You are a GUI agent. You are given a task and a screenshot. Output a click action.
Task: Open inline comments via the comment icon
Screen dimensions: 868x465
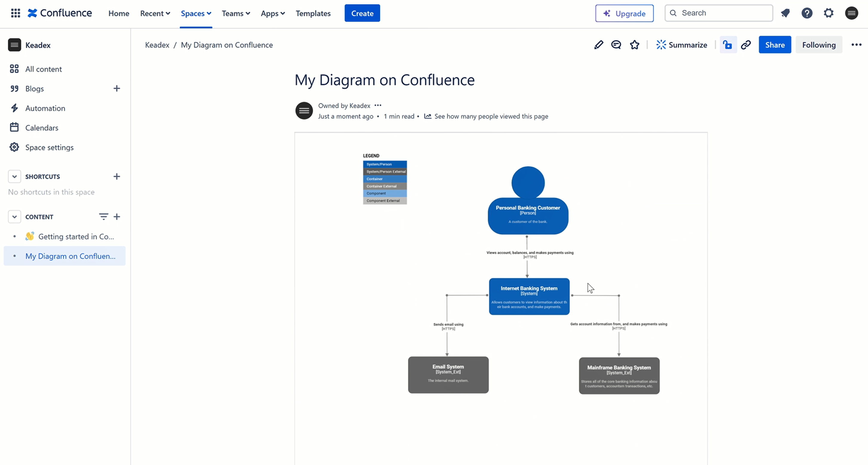click(x=616, y=44)
